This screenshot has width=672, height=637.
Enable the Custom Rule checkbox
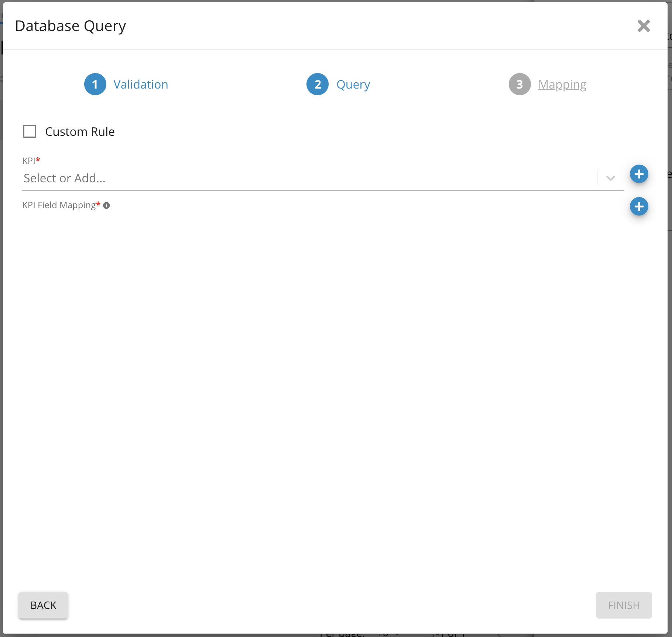(30, 131)
